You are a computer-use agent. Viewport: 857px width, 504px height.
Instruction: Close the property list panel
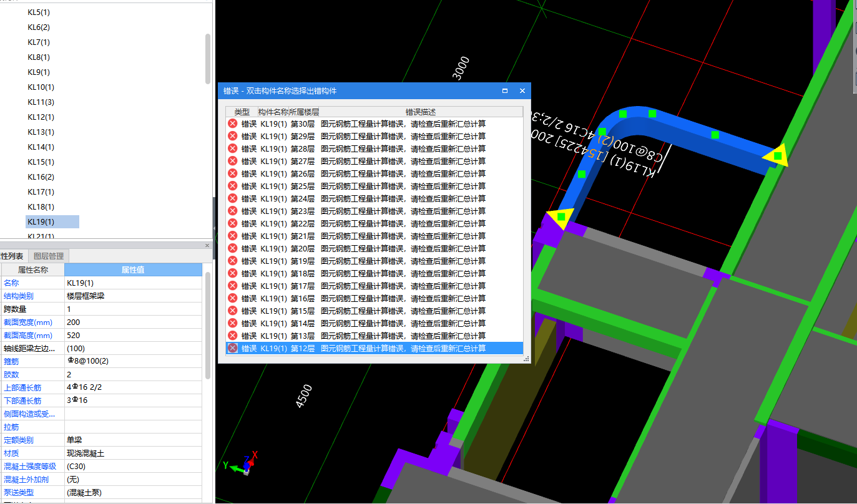[207, 246]
